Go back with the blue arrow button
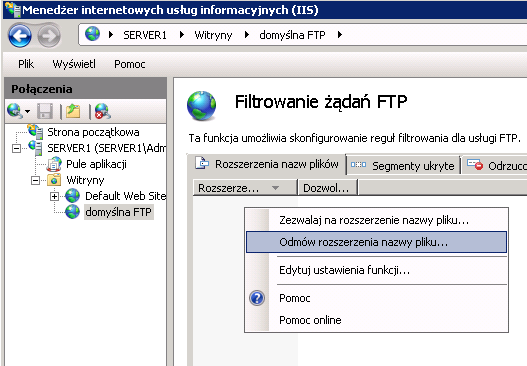527x366 pixels. 20,35
